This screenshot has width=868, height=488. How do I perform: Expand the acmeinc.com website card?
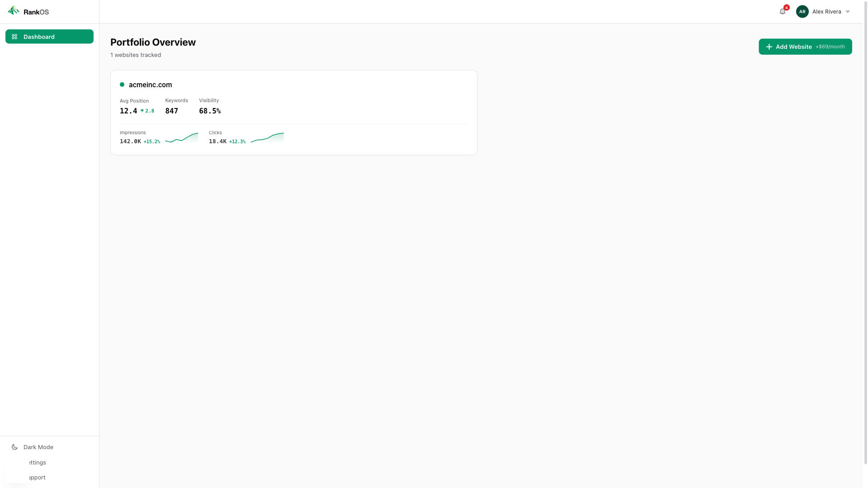[x=293, y=112]
